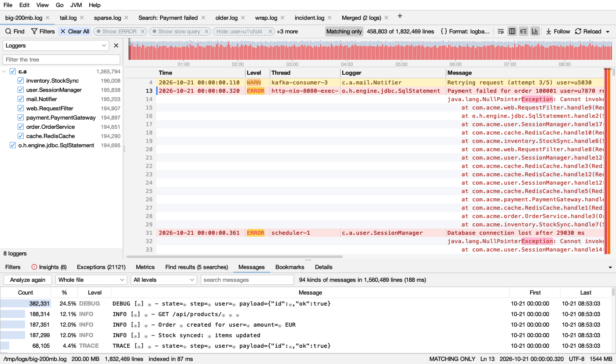Toggle the 'Show: slow query' filter chip dot
616x364 pixels.
154,32
